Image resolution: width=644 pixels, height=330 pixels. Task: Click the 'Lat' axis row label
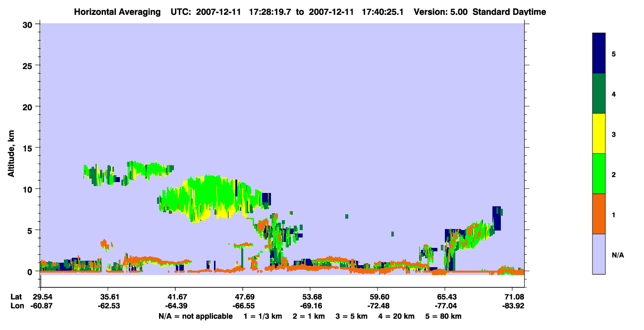pos(16,297)
